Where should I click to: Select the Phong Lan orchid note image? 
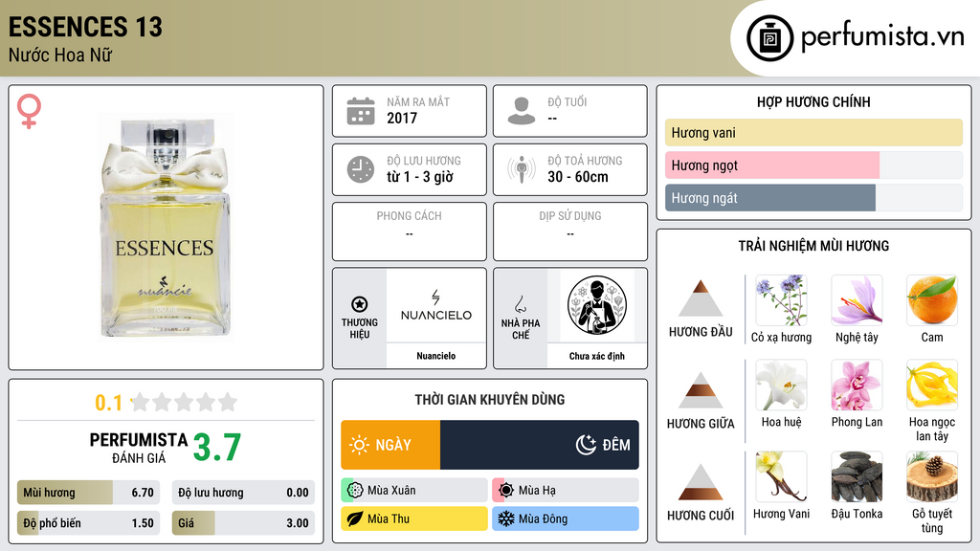[x=857, y=385]
